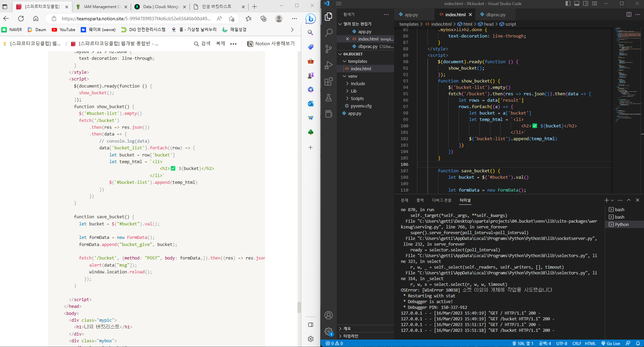Open Source Control view in VS Code
The height and width of the screenshot is (347, 644).
click(328, 49)
